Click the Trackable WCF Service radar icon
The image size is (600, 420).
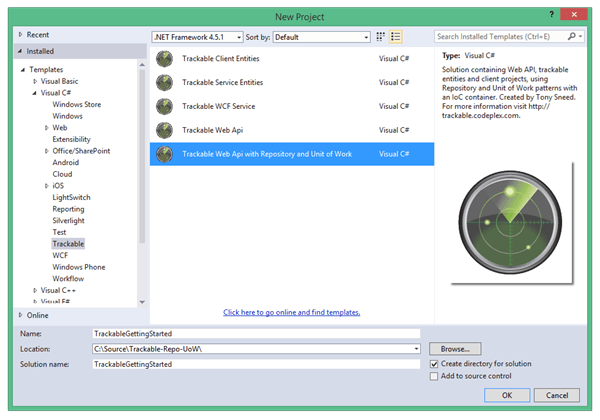click(x=165, y=107)
